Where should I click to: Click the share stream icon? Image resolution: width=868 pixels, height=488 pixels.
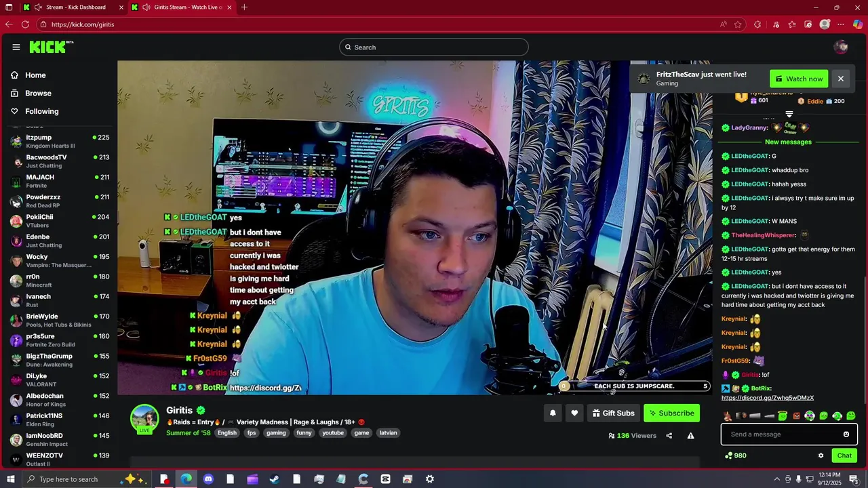click(669, 436)
